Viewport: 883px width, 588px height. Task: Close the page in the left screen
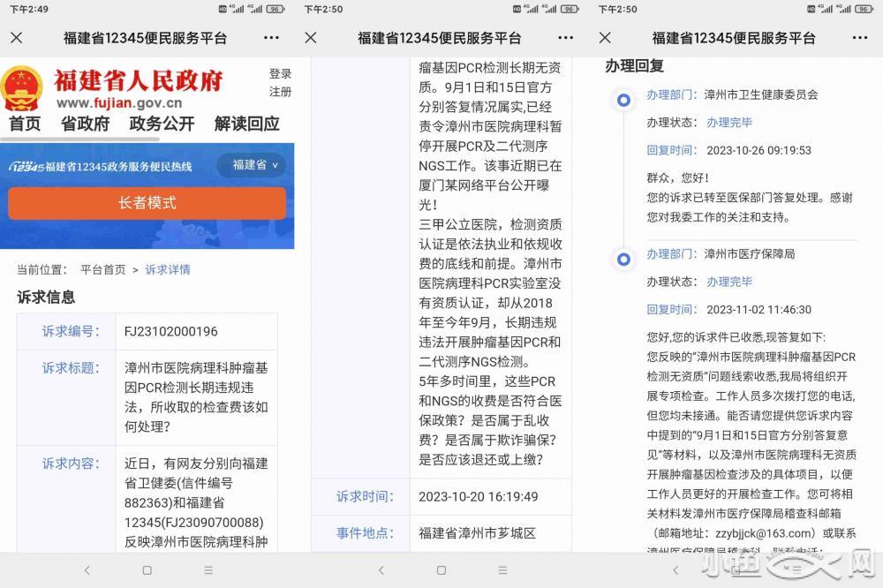[x=16, y=38]
